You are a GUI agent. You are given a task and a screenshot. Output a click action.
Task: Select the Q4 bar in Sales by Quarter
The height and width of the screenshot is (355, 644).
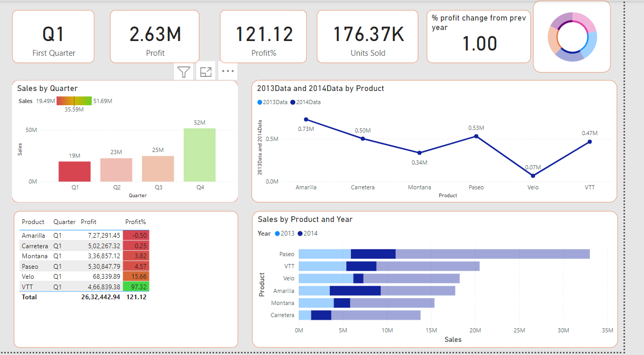point(199,155)
